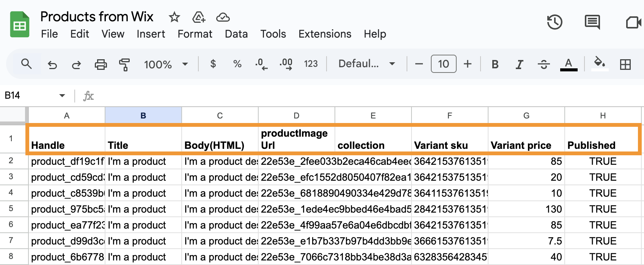Viewport: 644px width, 265px height.
Task: Open the comments panel icon
Action: [x=592, y=22]
